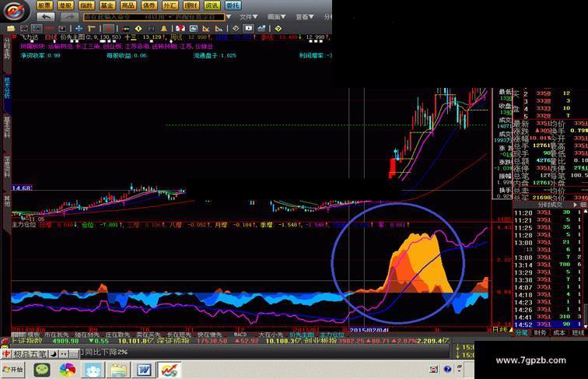Viewport: 588px width, 379px height.
Task: Select the 主力仓位 indicator tab
Action: pyautogui.click(x=332, y=335)
